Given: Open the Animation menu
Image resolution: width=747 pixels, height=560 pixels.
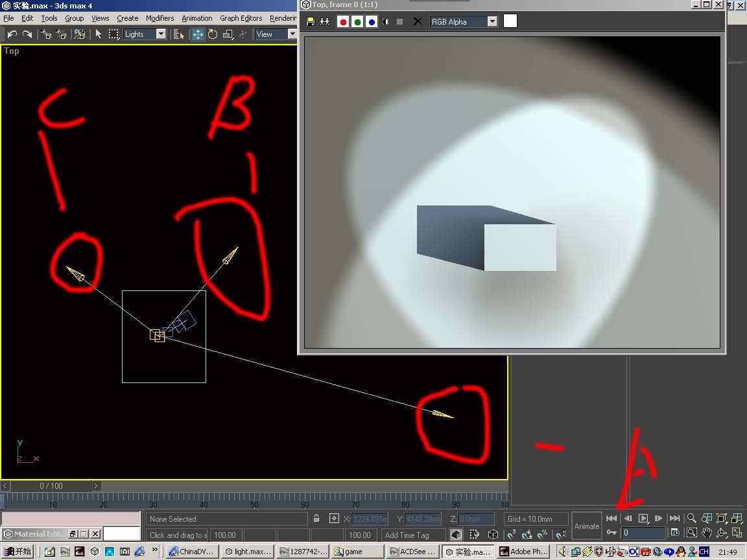Looking at the screenshot, I should click(x=196, y=18).
